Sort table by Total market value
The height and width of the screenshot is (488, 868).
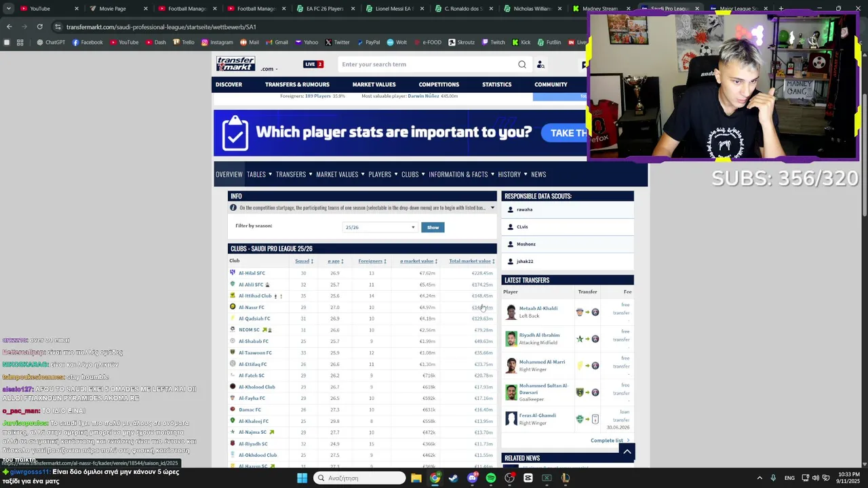pyautogui.click(x=472, y=261)
